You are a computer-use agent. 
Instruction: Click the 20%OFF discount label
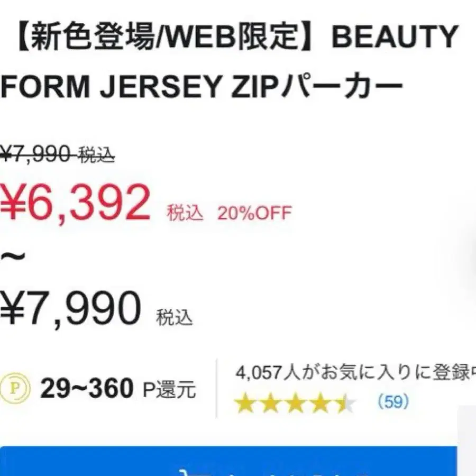click(x=254, y=213)
